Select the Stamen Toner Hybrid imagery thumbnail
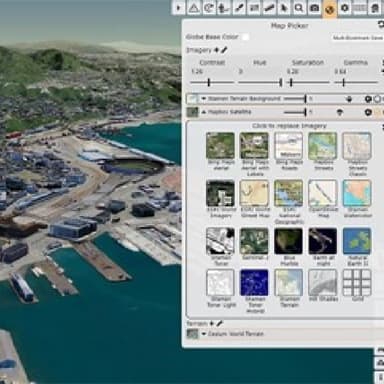This screenshot has height=384, width=384. pyautogui.click(x=254, y=283)
